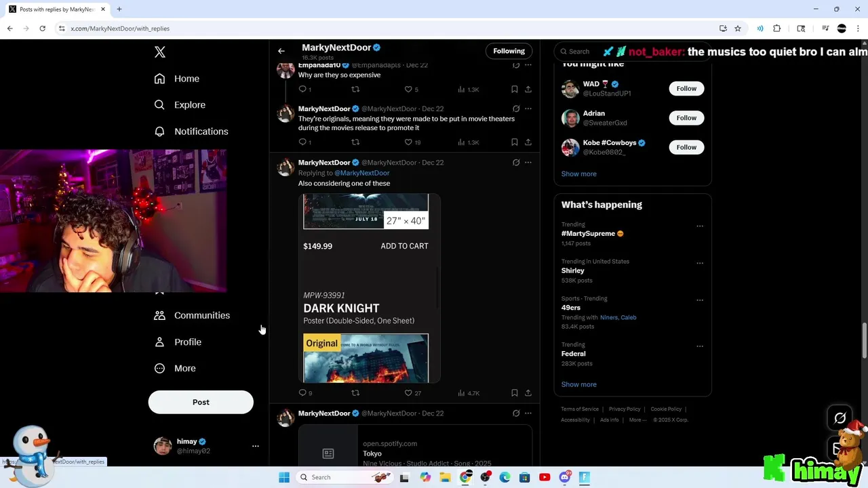Open Chrome media controls icon
Screen dimensions: 868x488
(x=825, y=28)
